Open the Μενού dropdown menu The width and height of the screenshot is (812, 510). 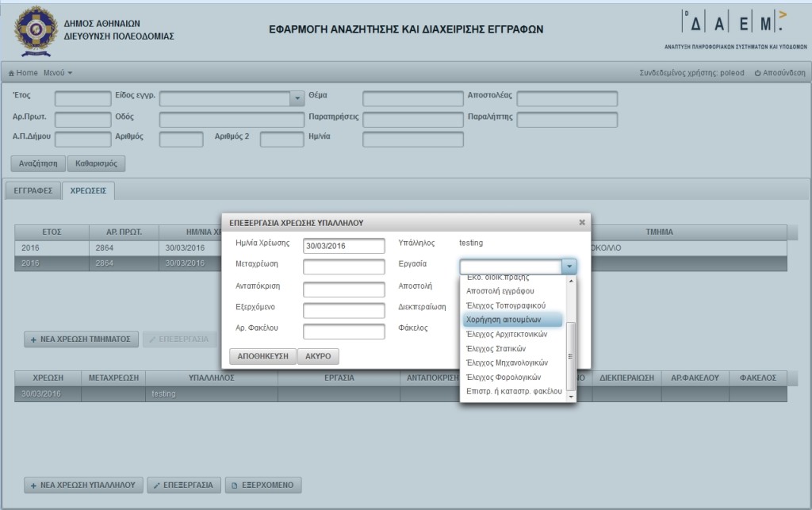point(58,73)
